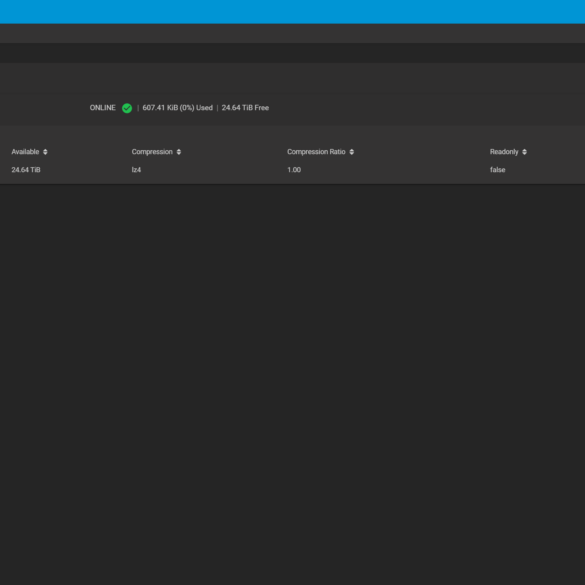The height and width of the screenshot is (585, 585).
Task: Click the blue top header bar
Action: coord(292,12)
